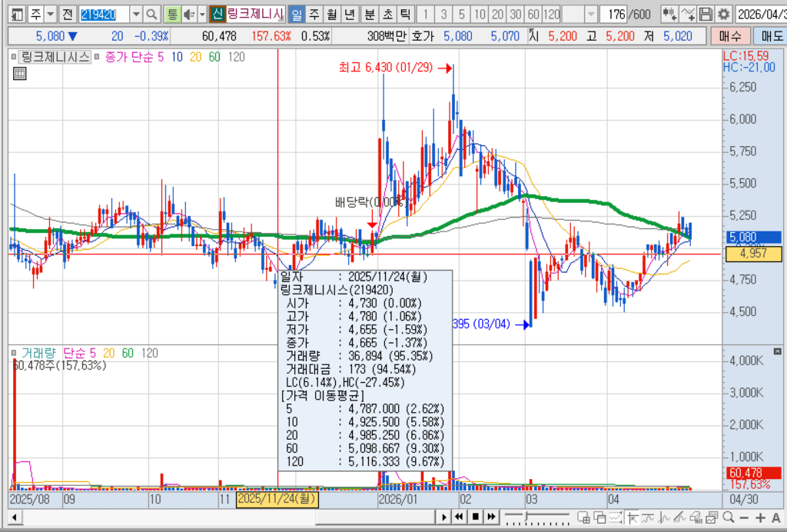The height and width of the screenshot is (532, 787).
Task: Expand the minute interval dropdown arrow
Action: click(x=591, y=14)
